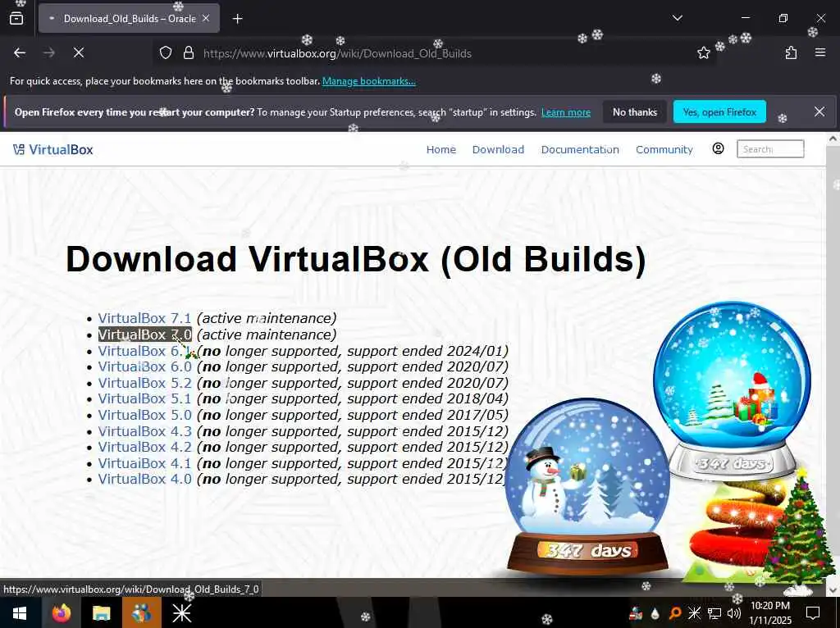Viewport: 840px width, 628px height.
Task: Open the VirtualBox 6.1 link
Action: 144,351
